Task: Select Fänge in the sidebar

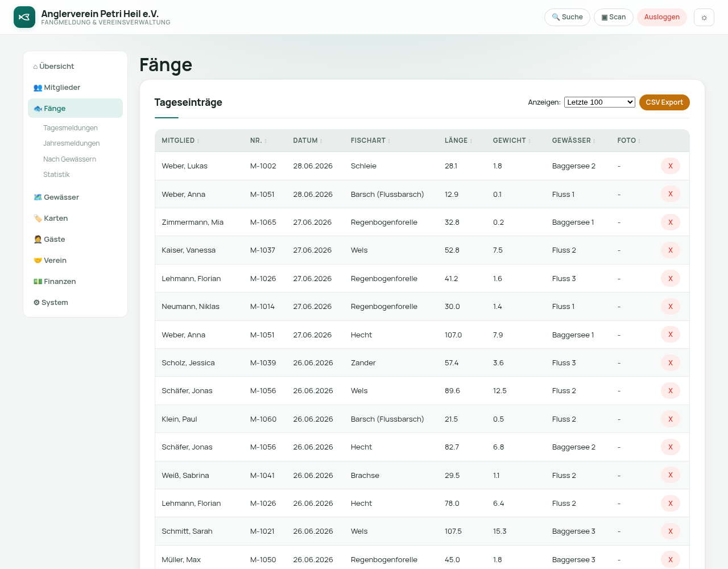Action: 75,108
